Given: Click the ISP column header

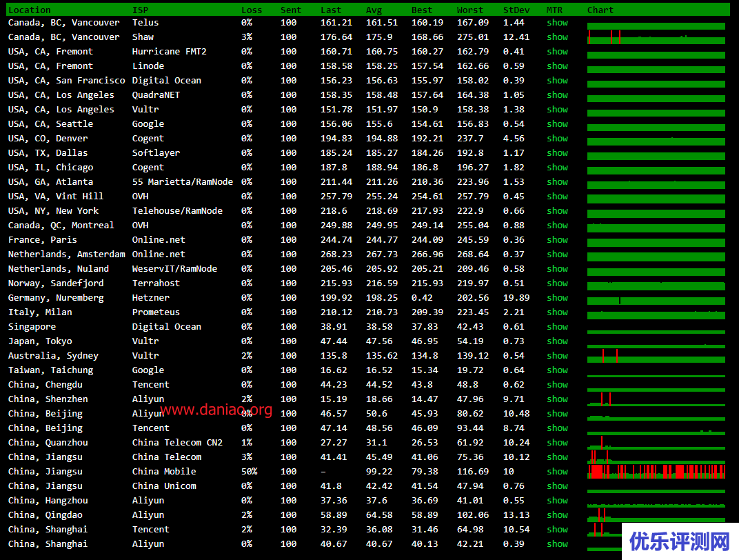Looking at the screenshot, I should [140, 10].
